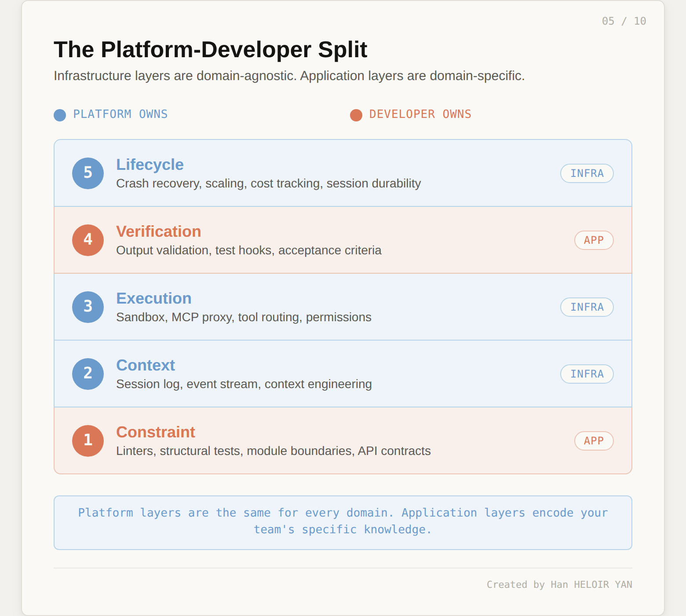This screenshot has width=686, height=616.
Task: Open the Platform-Developer Split title
Action: [210, 49]
